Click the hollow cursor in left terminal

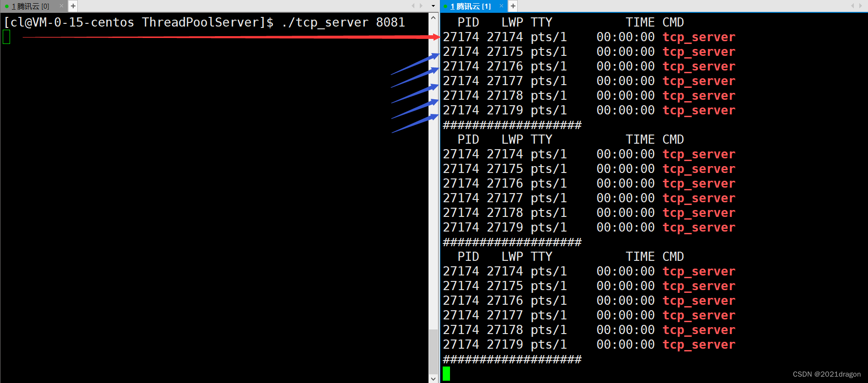pyautogui.click(x=6, y=37)
